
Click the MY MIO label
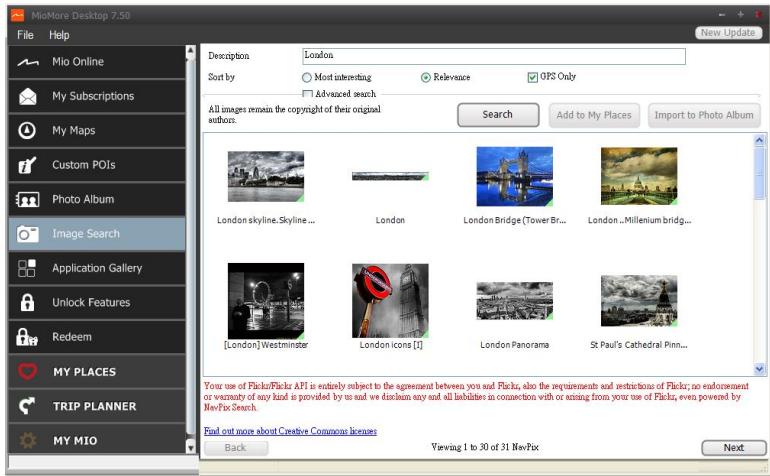click(75, 441)
